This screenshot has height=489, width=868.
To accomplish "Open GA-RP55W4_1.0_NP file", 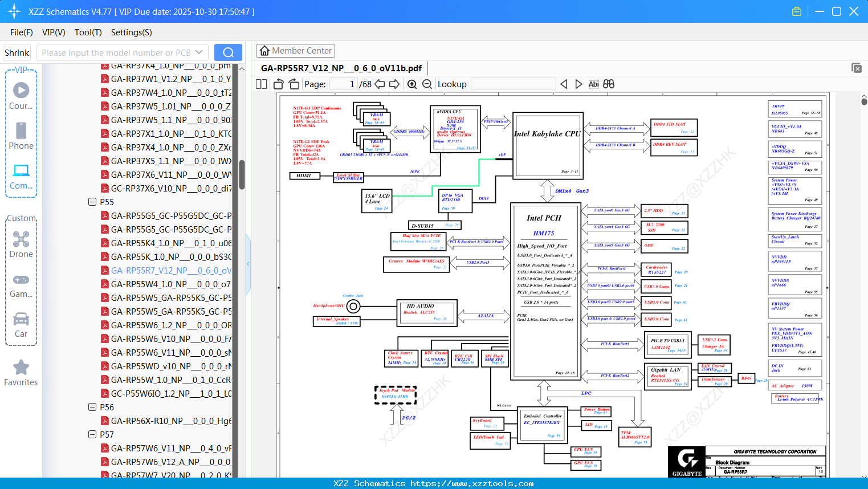I will coord(166,284).
